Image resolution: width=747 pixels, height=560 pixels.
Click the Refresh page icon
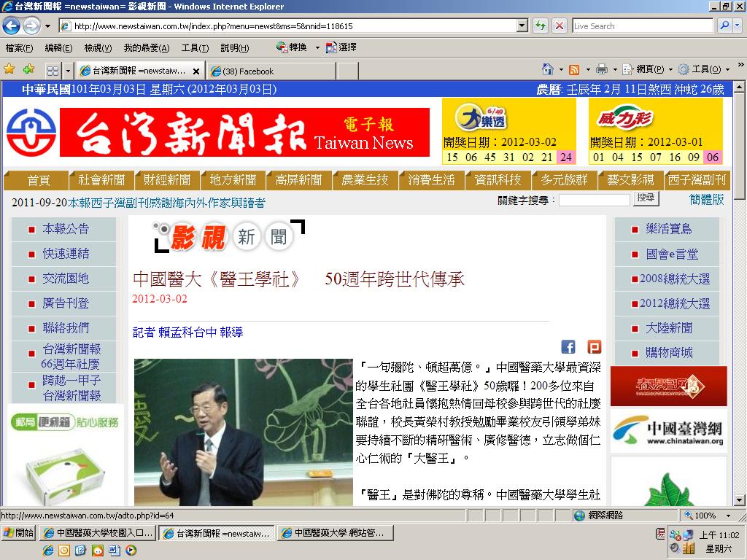(x=541, y=26)
